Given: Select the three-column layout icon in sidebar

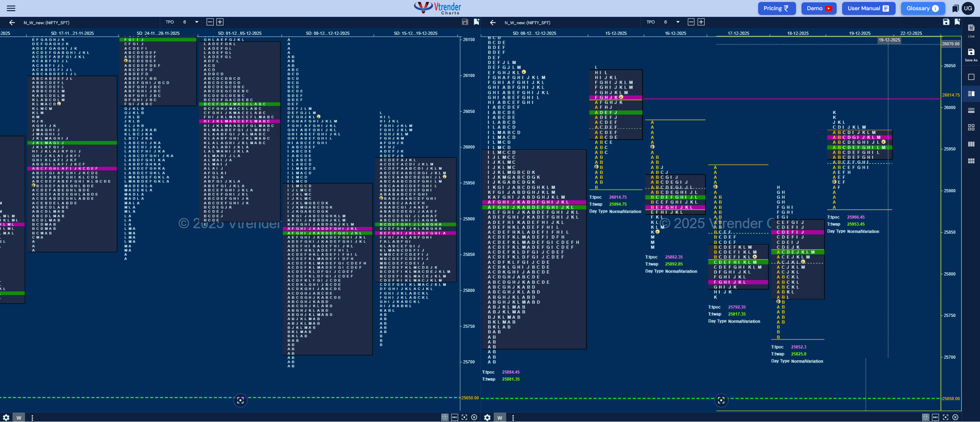Looking at the screenshot, I should 971,143.
